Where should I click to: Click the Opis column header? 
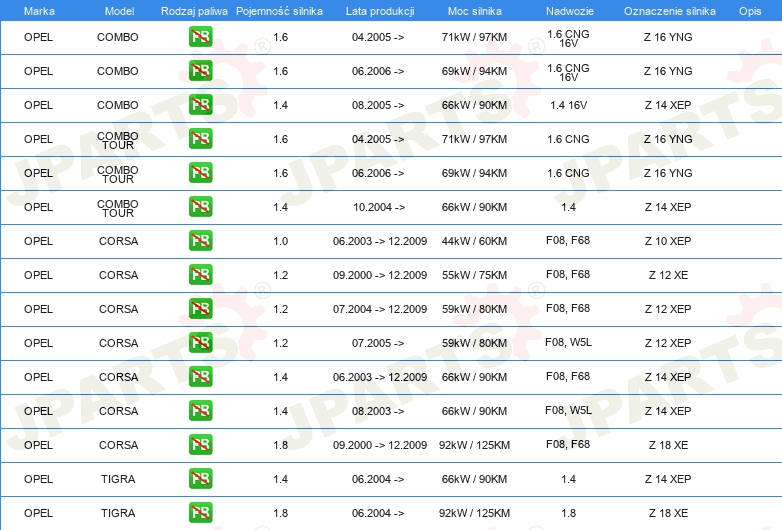(750, 11)
